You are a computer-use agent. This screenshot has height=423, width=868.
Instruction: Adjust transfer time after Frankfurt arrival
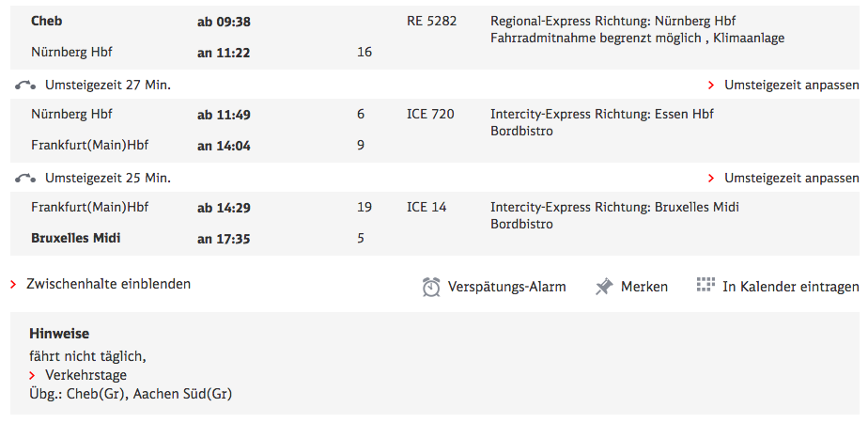[791, 178]
